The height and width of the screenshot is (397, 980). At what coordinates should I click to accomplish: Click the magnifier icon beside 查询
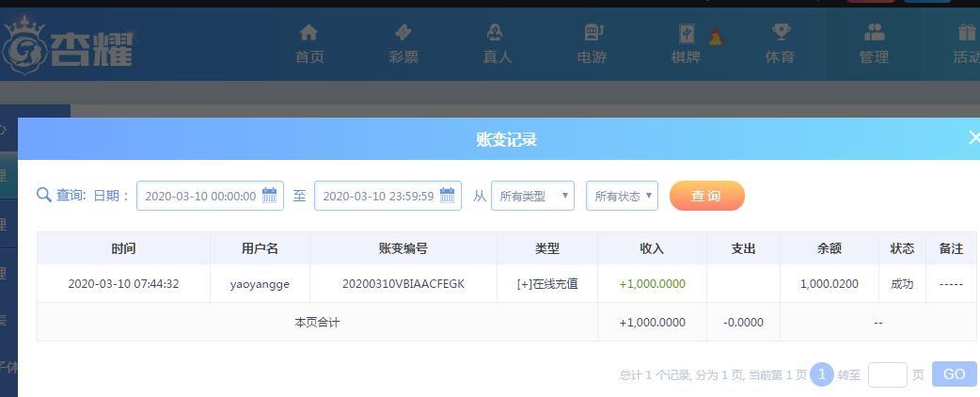coord(44,195)
